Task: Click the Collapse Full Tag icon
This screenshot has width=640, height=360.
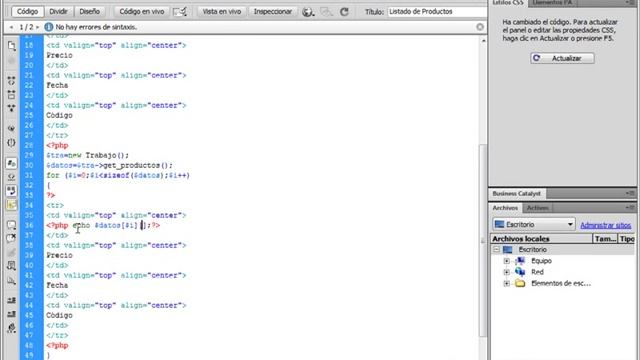Action: pyautogui.click(x=11, y=81)
